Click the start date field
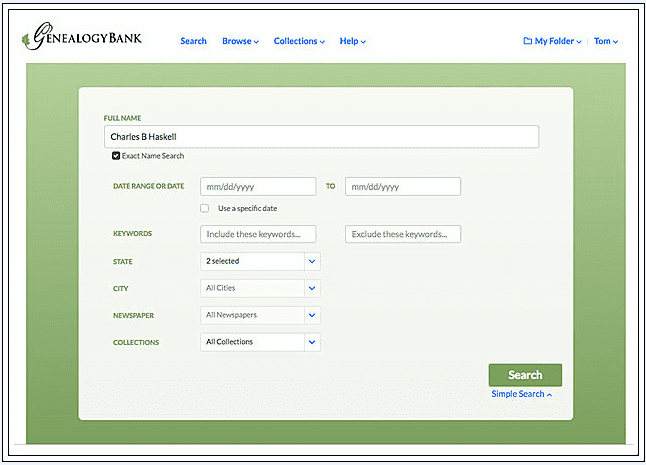 (x=258, y=187)
